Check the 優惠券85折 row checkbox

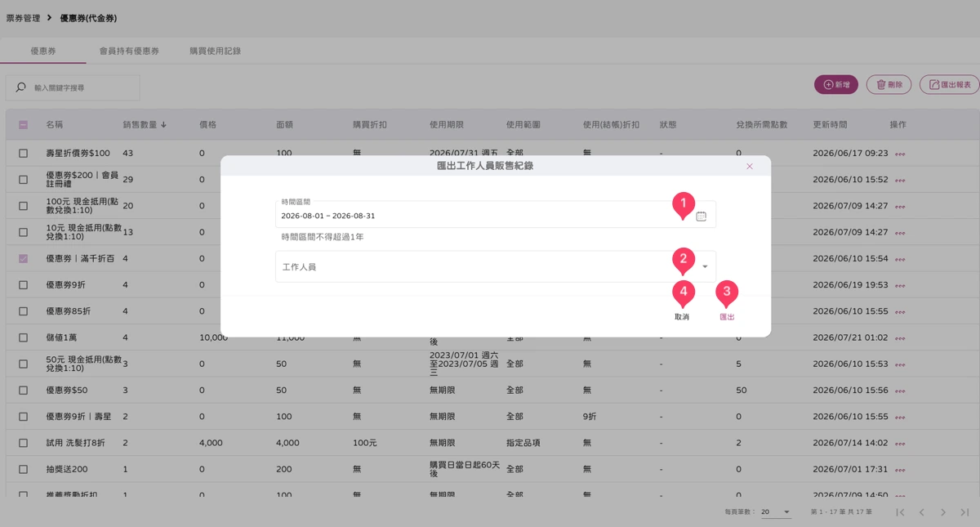(x=23, y=311)
